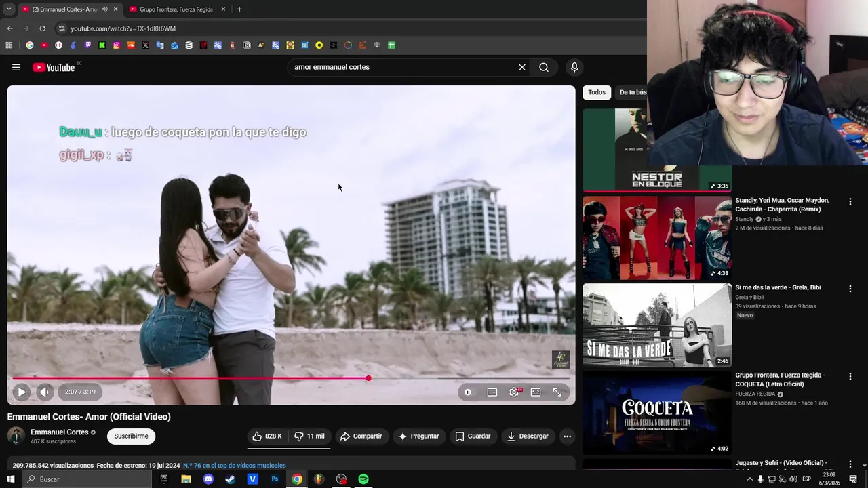
Task: Play the video with the play button
Action: pyautogui.click(x=22, y=392)
